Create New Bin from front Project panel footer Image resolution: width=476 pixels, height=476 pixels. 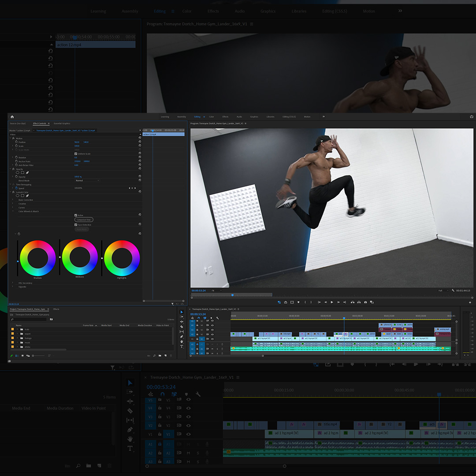[160, 356]
